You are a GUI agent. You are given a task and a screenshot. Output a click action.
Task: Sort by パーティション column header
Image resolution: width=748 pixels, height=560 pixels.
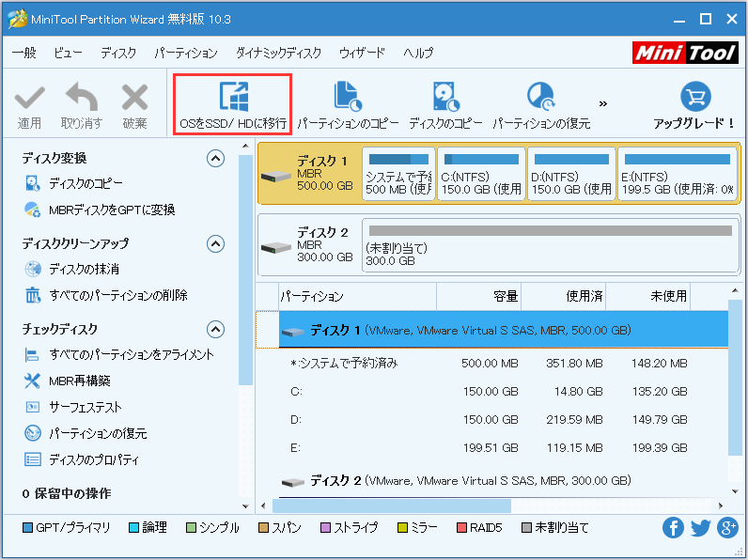tap(358, 296)
